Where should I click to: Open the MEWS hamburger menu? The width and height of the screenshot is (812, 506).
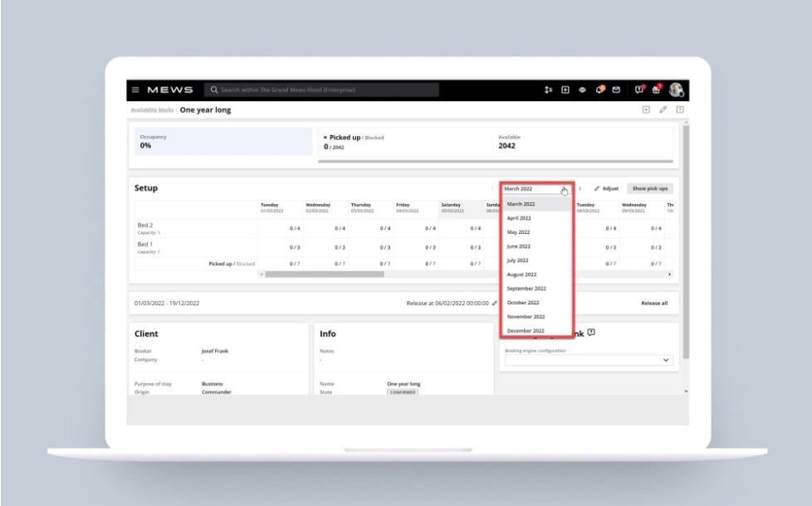click(x=135, y=90)
